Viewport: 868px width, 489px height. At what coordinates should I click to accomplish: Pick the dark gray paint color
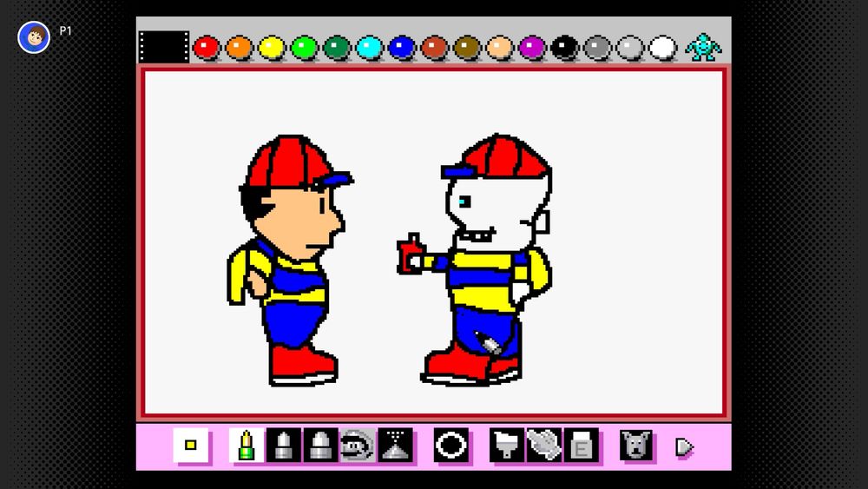597,48
